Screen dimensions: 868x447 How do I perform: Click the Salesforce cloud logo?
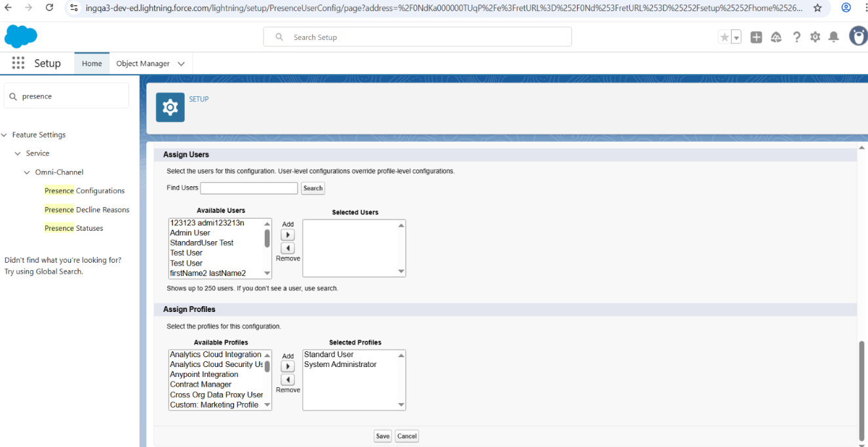(21, 37)
